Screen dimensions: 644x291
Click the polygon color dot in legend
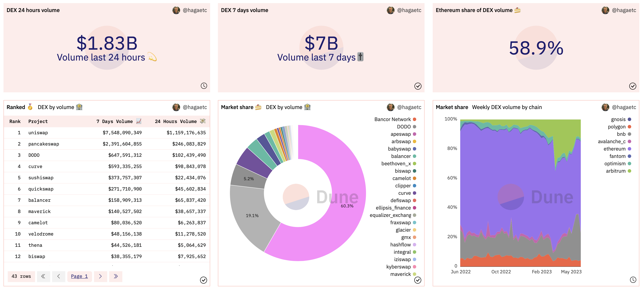629,127
